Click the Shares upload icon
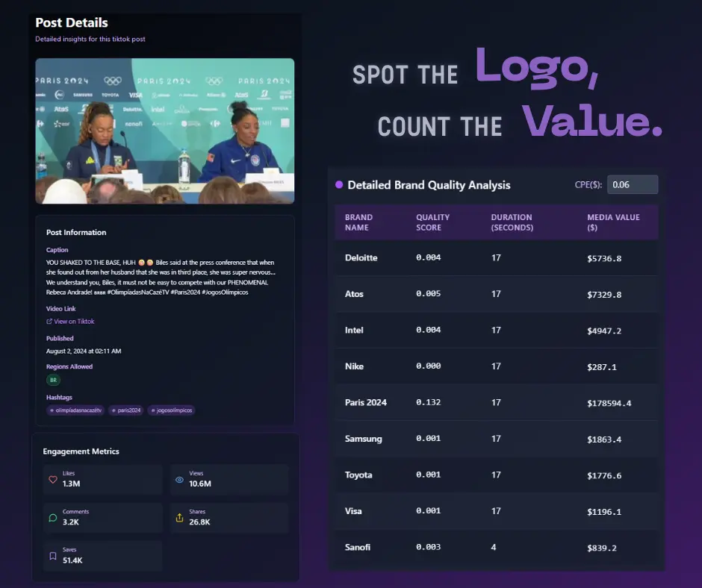Screen dimensions: 702x588 (179, 518)
